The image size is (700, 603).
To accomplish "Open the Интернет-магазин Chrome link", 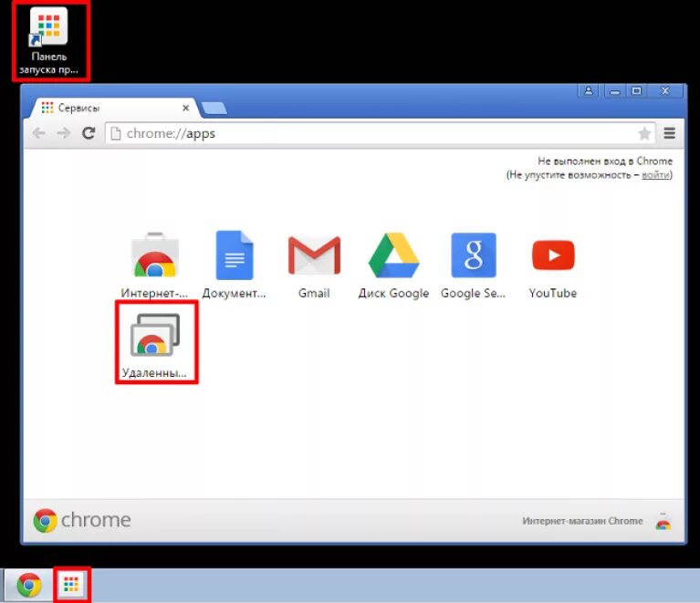I will click(x=582, y=521).
